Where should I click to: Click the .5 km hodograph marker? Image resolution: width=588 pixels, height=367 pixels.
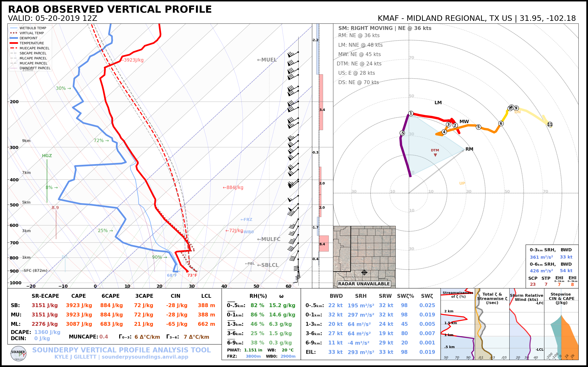pyautogui.click(x=402, y=133)
